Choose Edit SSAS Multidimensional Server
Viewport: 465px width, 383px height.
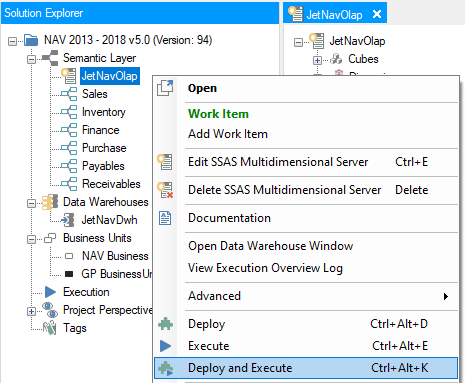(306, 162)
